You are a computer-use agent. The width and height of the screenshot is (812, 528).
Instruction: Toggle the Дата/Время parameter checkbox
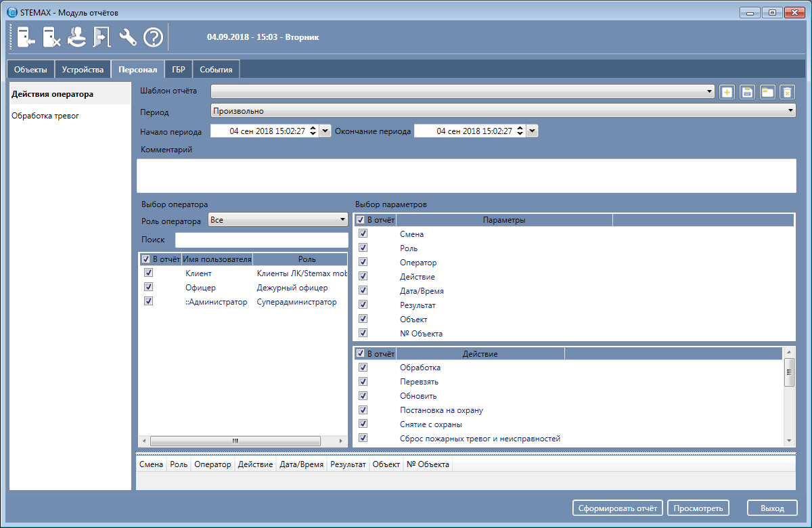point(363,290)
